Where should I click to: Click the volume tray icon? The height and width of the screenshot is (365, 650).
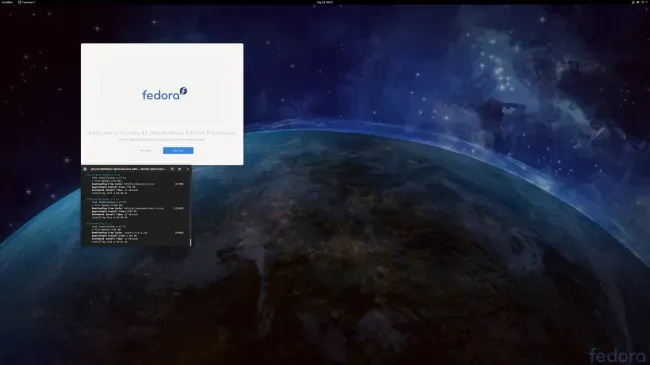[638, 2]
